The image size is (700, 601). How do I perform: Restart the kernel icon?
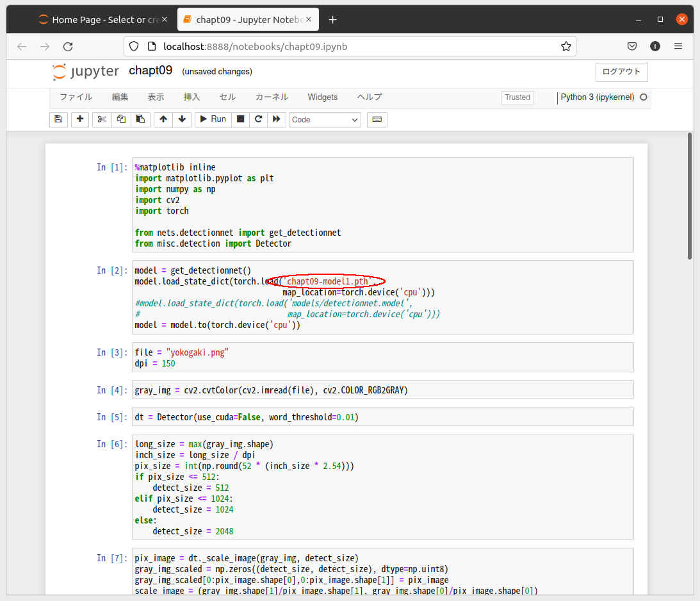(258, 119)
